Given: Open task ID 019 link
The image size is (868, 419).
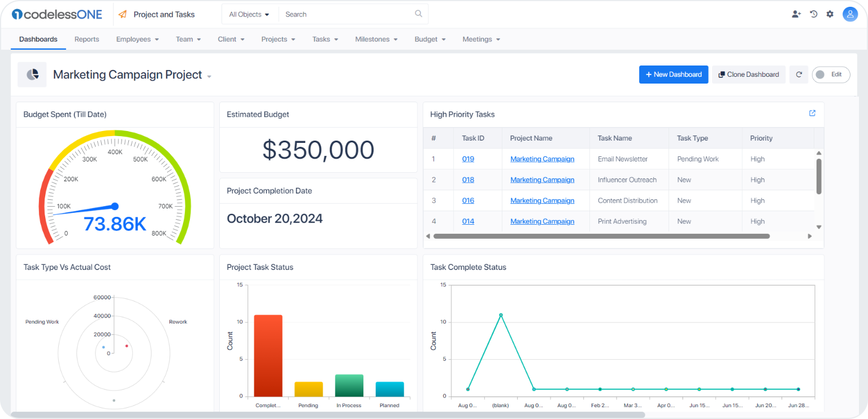Looking at the screenshot, I should tap(468, 159).
